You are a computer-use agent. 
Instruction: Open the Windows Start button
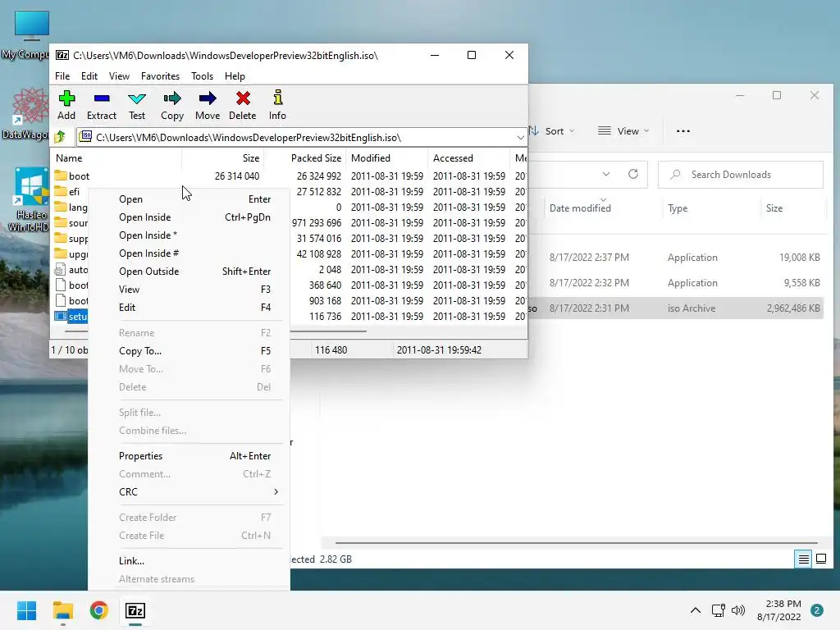click(26, 610)
